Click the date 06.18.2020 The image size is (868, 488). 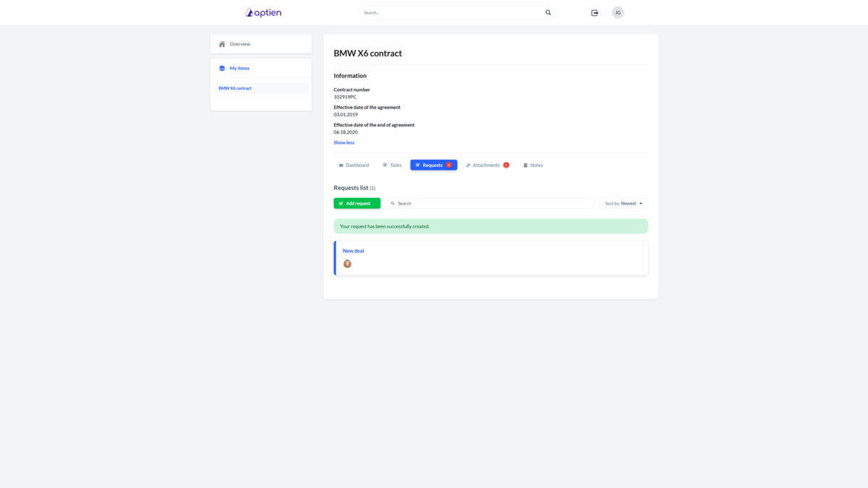click(346, 132)
